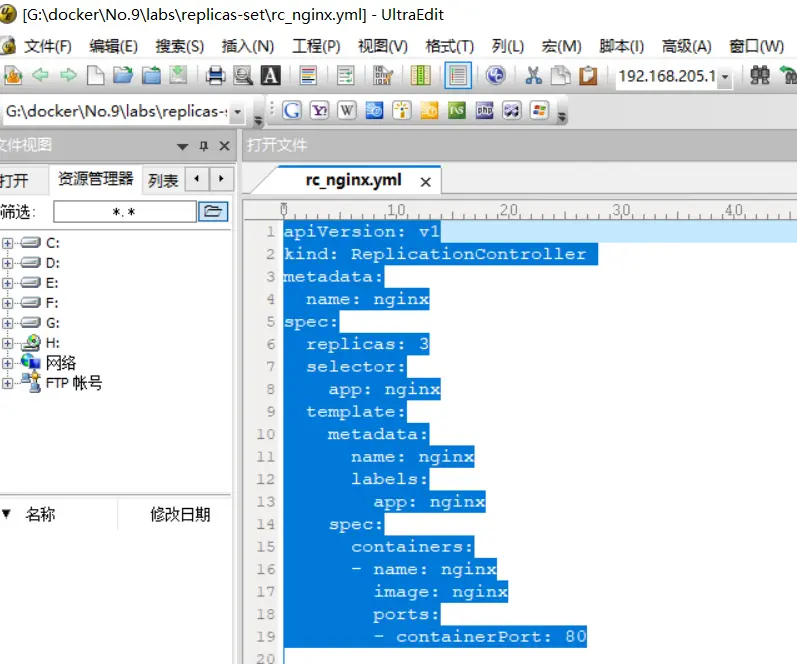The image size is (797, 664).
Task: Open the 视图(V) menu
Action: point(383,46)
